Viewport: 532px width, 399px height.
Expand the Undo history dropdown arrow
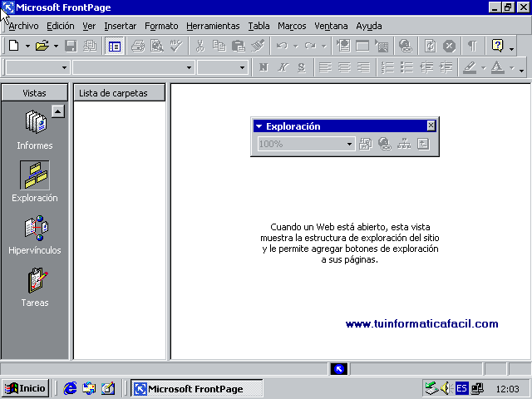296,46
